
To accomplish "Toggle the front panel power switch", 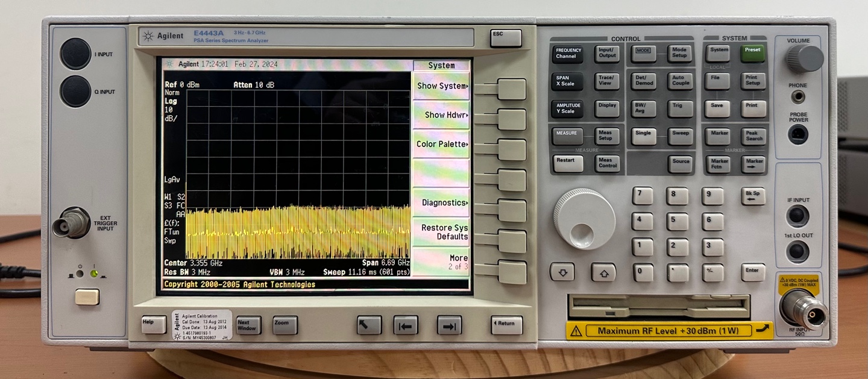I will (x=87, y=297).
